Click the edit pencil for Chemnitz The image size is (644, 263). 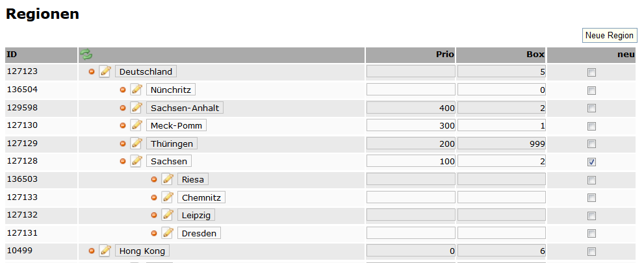168,197
